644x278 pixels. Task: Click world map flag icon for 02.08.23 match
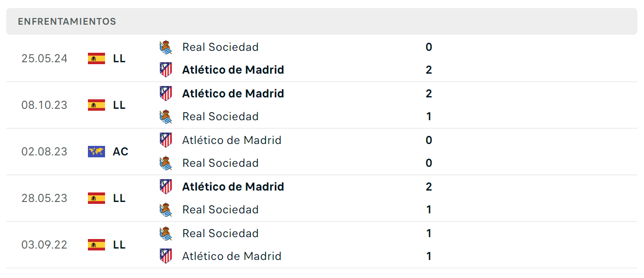[x=96, y=152]
